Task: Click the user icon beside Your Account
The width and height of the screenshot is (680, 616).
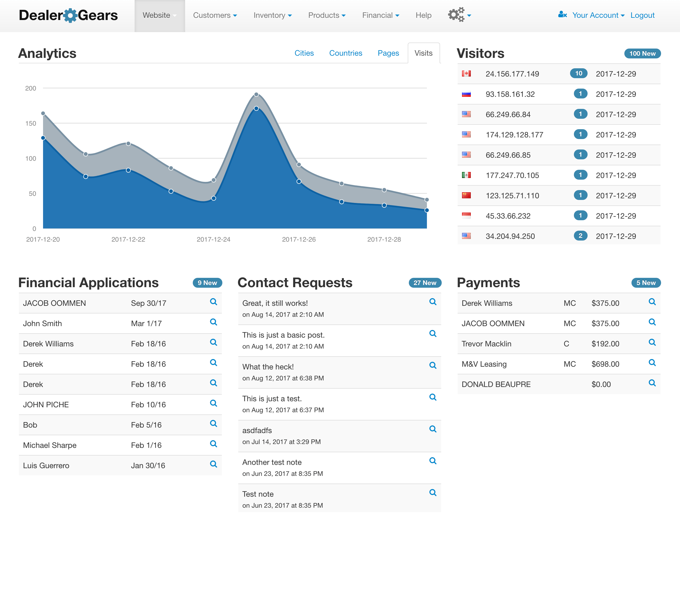Action: pos(562,14)
